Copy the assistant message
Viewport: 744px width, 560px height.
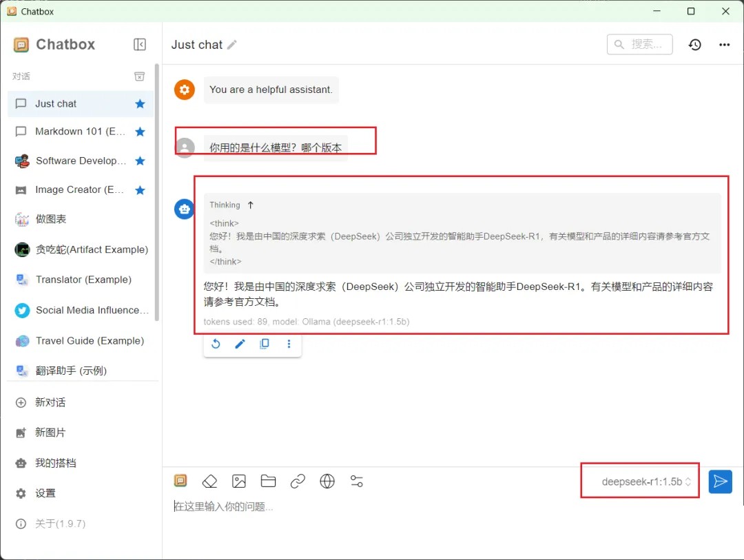[265, 344]
